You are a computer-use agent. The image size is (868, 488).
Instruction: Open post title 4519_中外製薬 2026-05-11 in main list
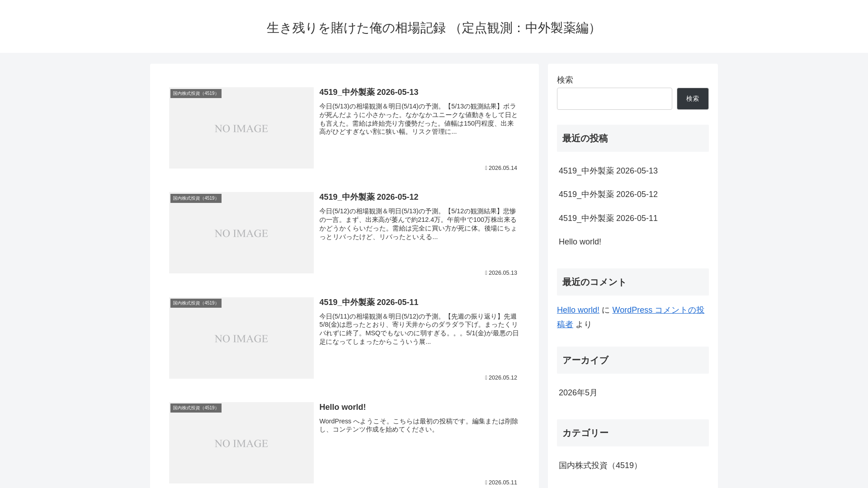point(369,302)
